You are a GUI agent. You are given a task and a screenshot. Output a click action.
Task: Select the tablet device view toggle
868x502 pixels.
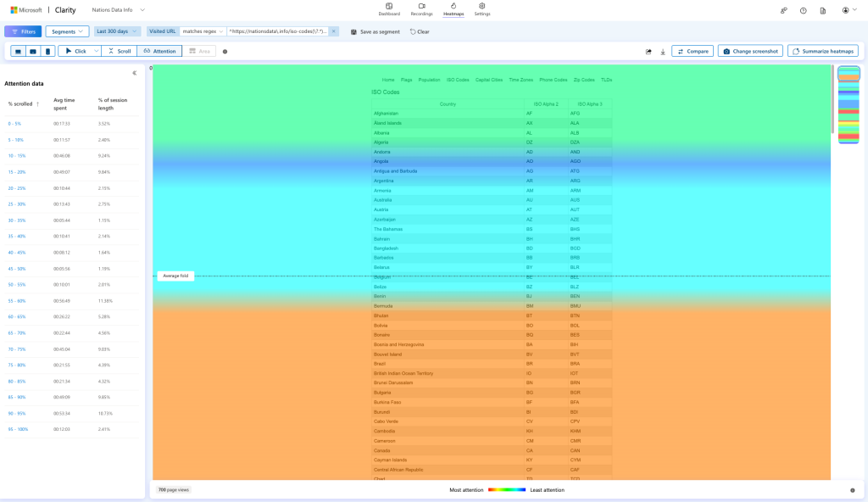click(x=33, y=51)
